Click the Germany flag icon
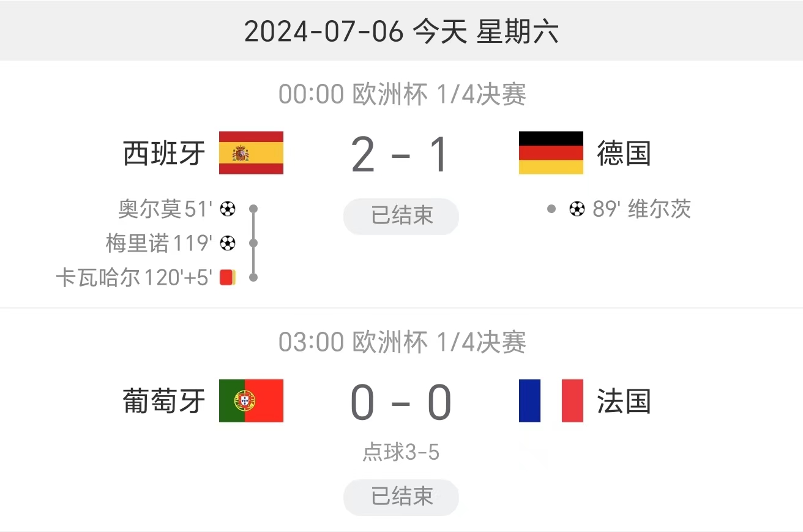Image resolution: width=803 pixels, height=532 pixels. pos(551,152)
